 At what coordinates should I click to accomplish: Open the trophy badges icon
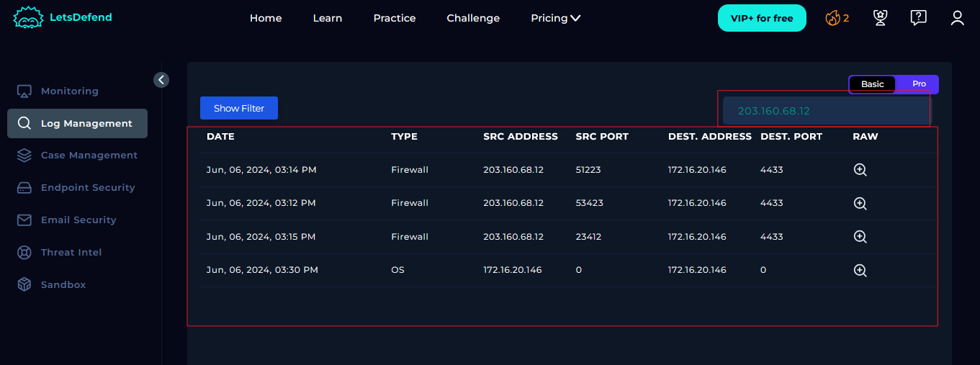pos(880,18)
